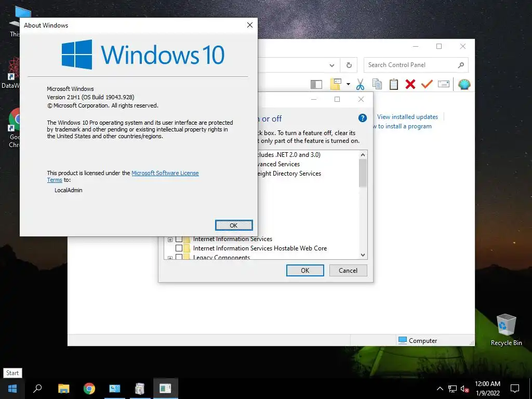
Task: Switch to Programs and Features taskbar item
Action: coord(140,389)
